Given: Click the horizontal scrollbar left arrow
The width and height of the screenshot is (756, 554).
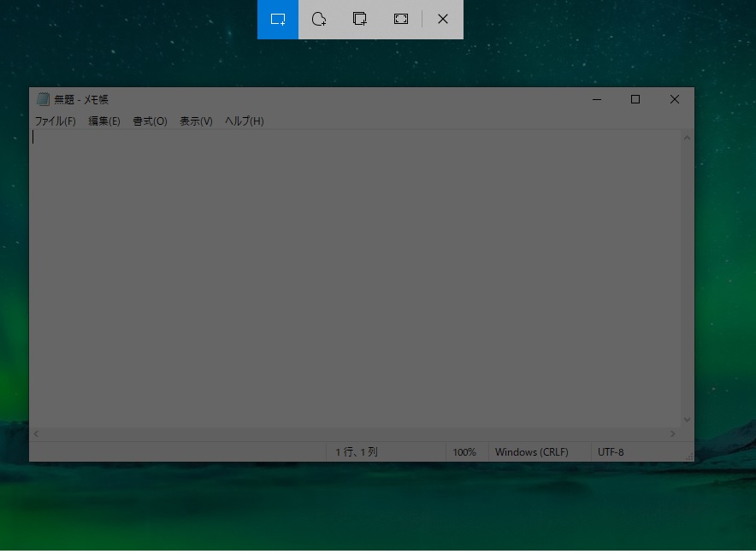Looking at the screenshot, I should [37, 434].
